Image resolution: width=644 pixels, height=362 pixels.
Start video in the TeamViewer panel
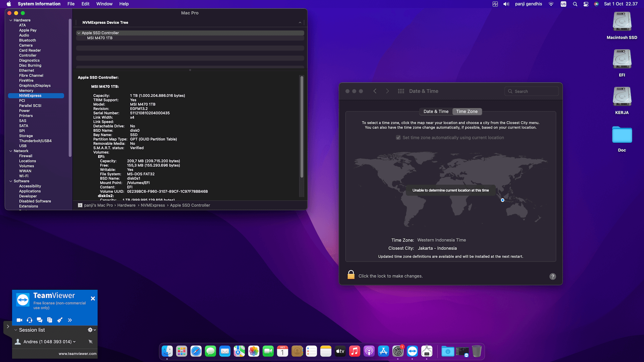pos(19,320)
